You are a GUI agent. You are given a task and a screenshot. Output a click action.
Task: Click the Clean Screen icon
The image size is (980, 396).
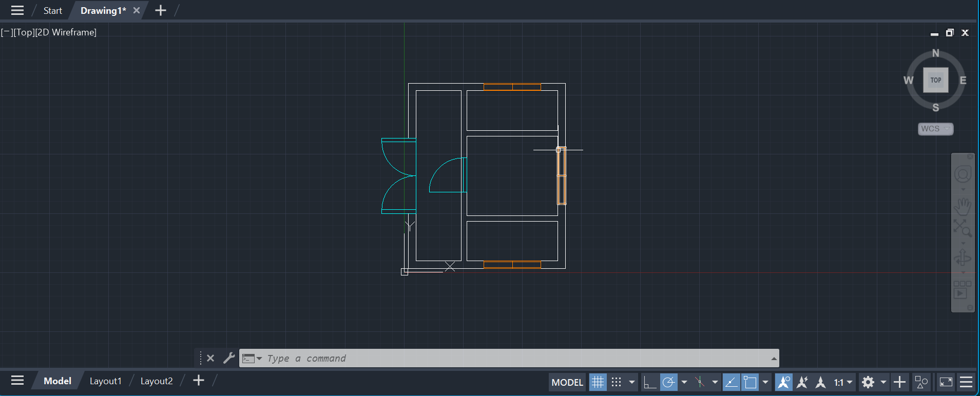click(x=946, y=382)
